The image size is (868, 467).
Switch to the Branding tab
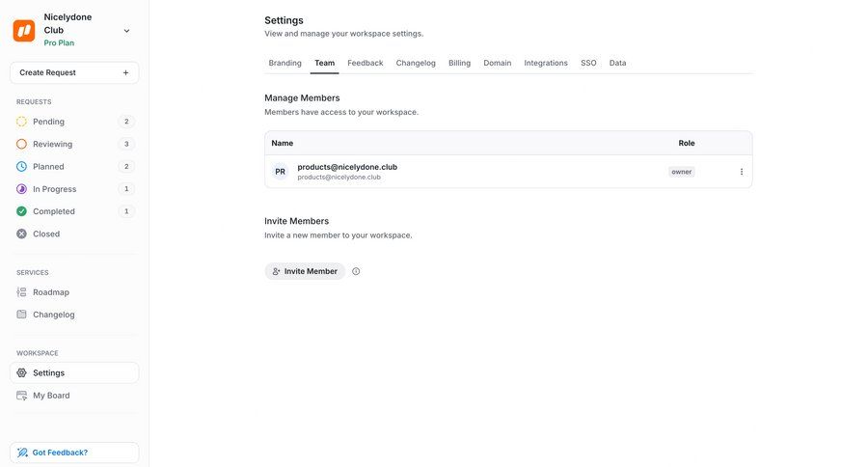pos(285,63)
